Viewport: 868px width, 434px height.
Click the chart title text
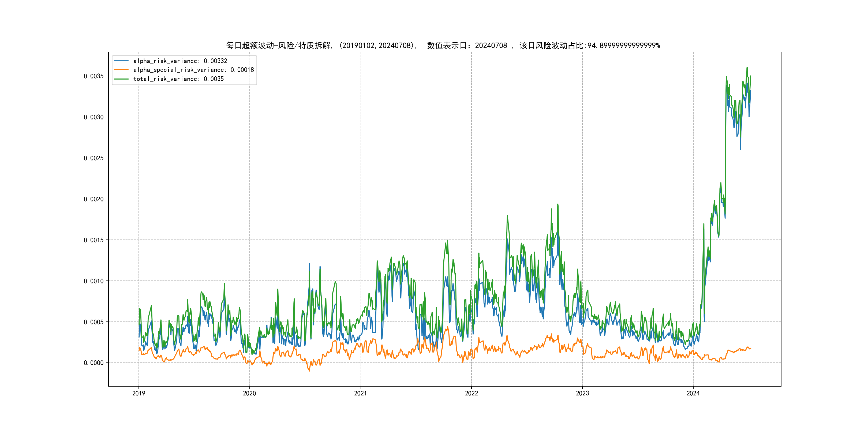click(x=443, y=46)
